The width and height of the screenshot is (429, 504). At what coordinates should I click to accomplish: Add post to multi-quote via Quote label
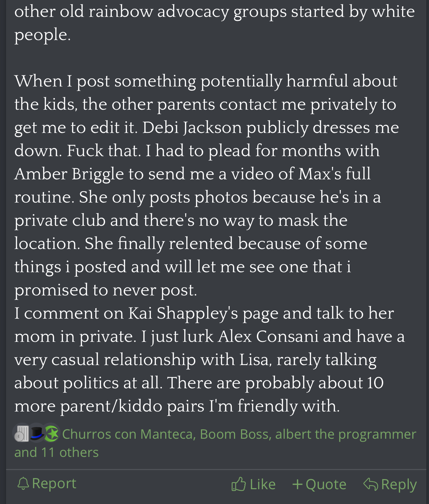click(x=326, y=484)
